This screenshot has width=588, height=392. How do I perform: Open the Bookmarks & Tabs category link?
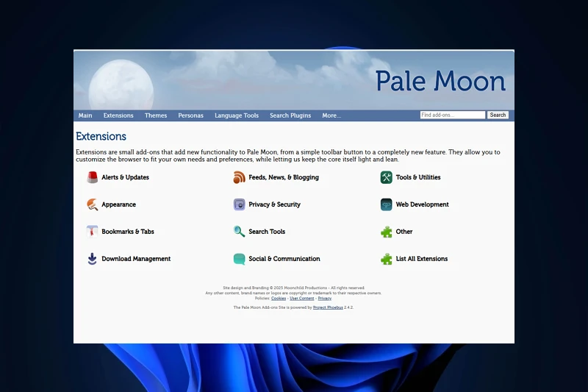click(128, 232)
